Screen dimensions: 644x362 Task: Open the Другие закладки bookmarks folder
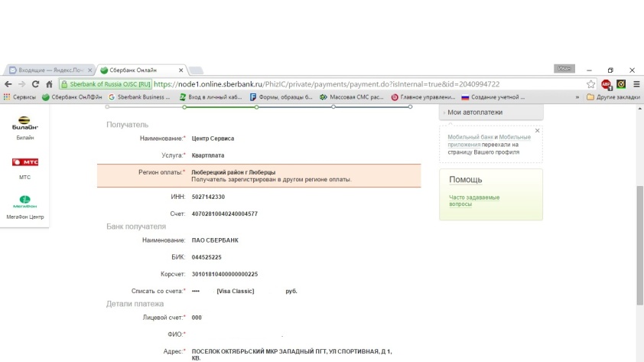(613, 97)
